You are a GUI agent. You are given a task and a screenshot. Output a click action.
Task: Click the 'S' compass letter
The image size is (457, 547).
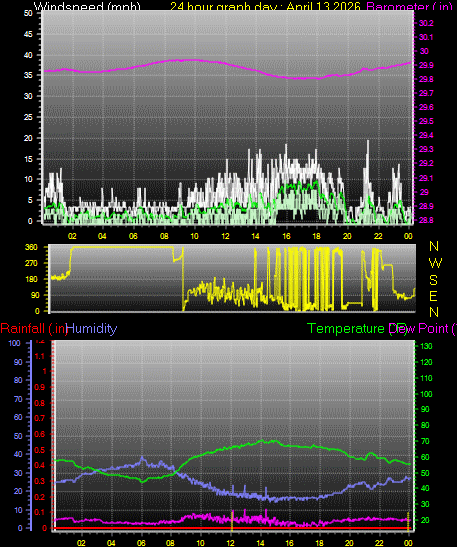click(433, 280)
